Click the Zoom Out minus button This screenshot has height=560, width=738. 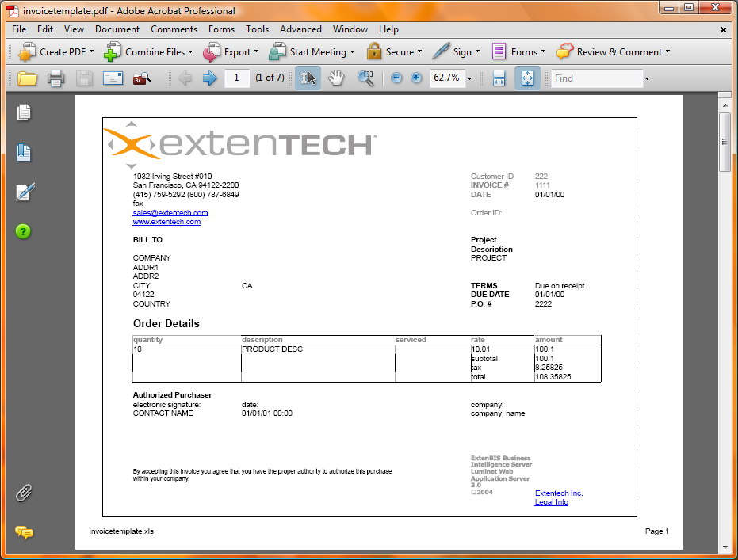(396, 78)
